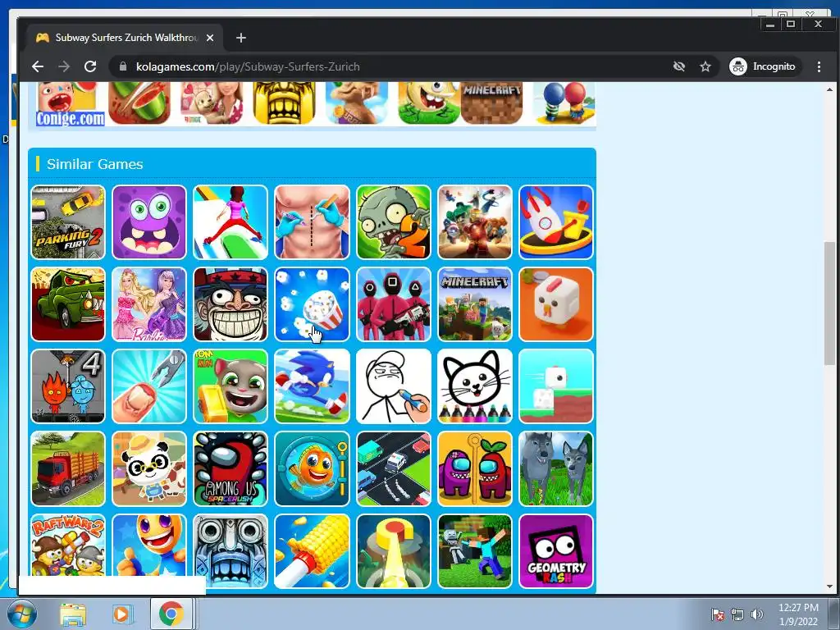Open Windows Explorer from the taskbar

[73, 614]
